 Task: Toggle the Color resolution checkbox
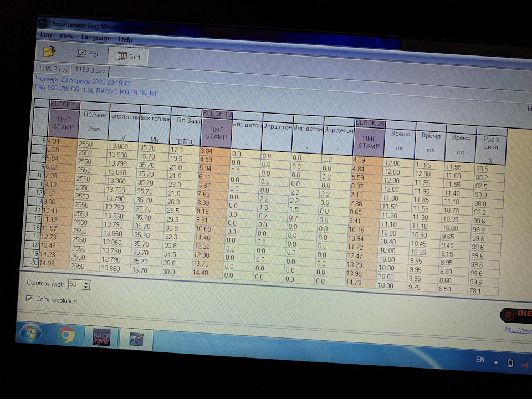click(29, 298)
